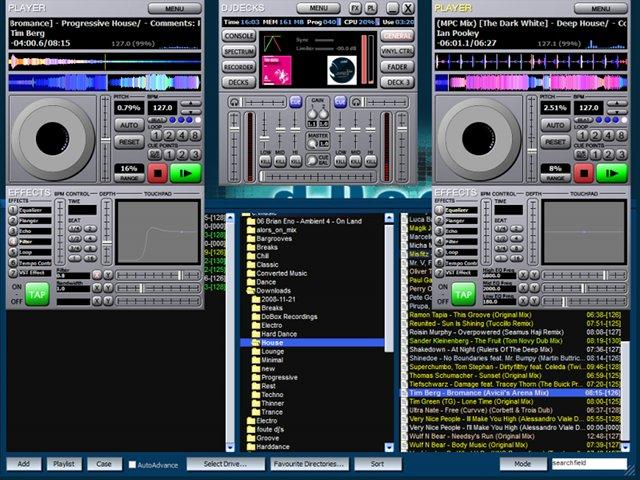
Task: Click the search field input box
Action: click(589, 464)
